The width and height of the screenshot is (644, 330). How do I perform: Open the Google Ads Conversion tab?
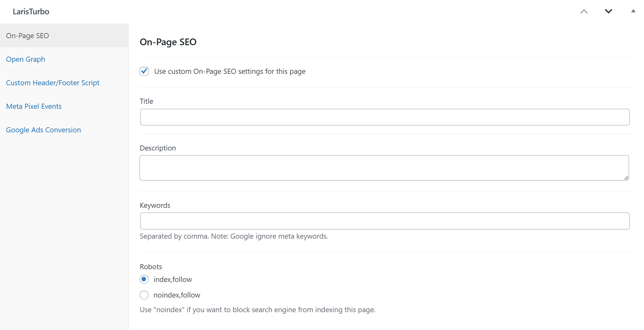pos(43,130)
